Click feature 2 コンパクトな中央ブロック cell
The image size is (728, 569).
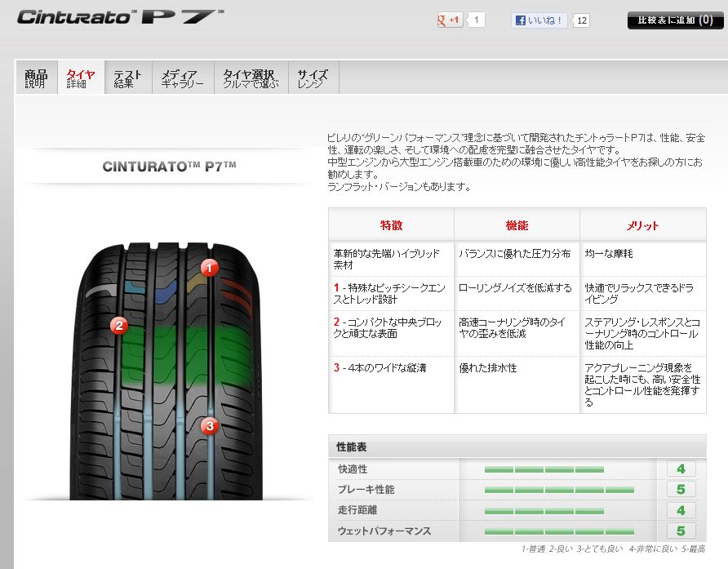coord(391,334)
